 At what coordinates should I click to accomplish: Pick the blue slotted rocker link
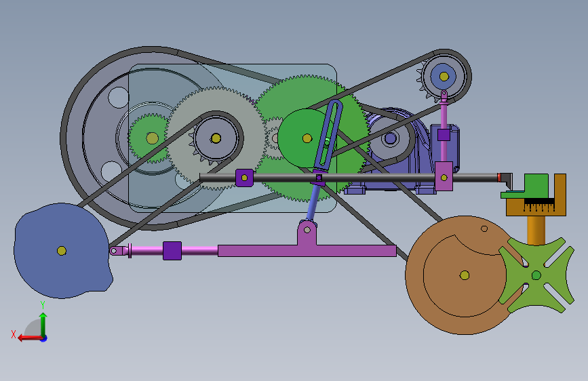click(x=329, y=135)
